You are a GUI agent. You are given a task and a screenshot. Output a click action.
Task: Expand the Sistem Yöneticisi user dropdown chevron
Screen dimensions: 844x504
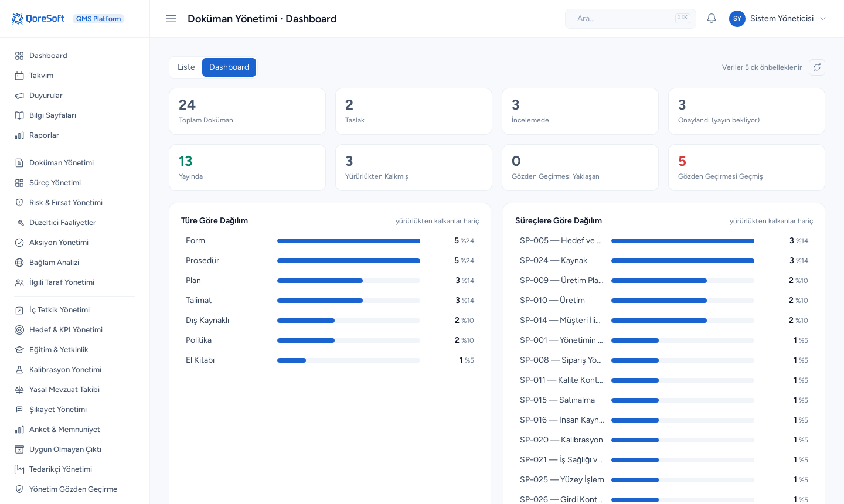[x=823, y=19]
